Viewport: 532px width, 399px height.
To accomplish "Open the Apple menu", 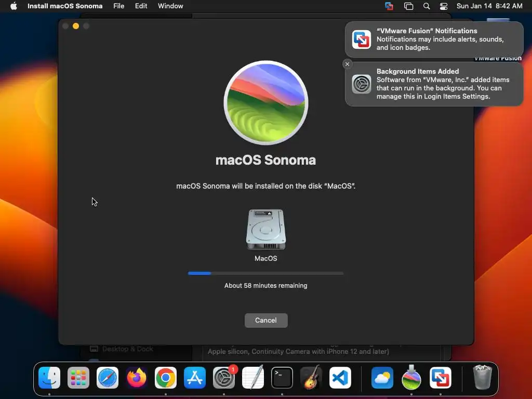I will [14, 6].
